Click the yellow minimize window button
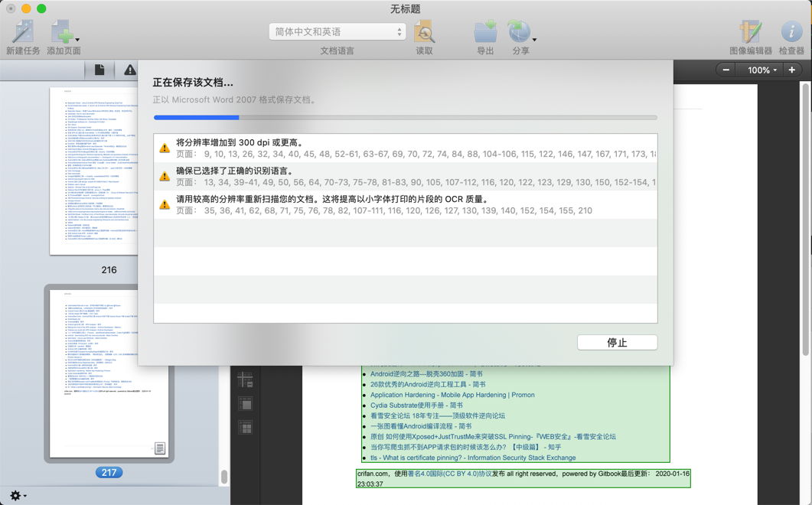Screen dimensions: 812x505 coord(26,8)
